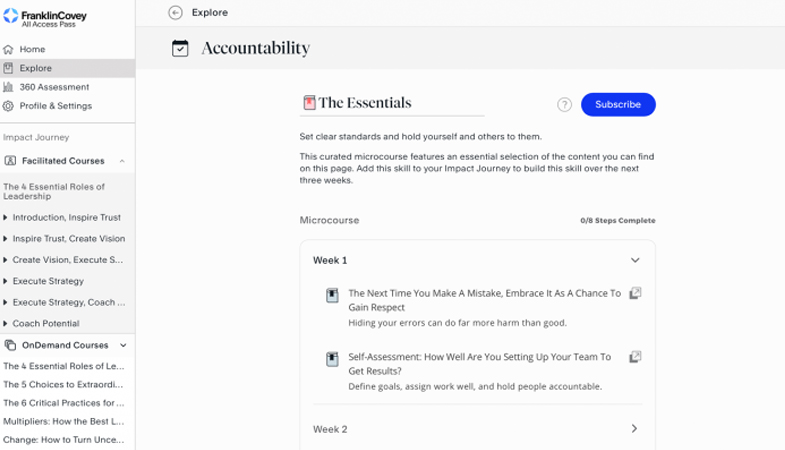Click the 360 Assessment chart icon
The width and height of the screenshot is (785, 450).
click(x=8, y=87)
